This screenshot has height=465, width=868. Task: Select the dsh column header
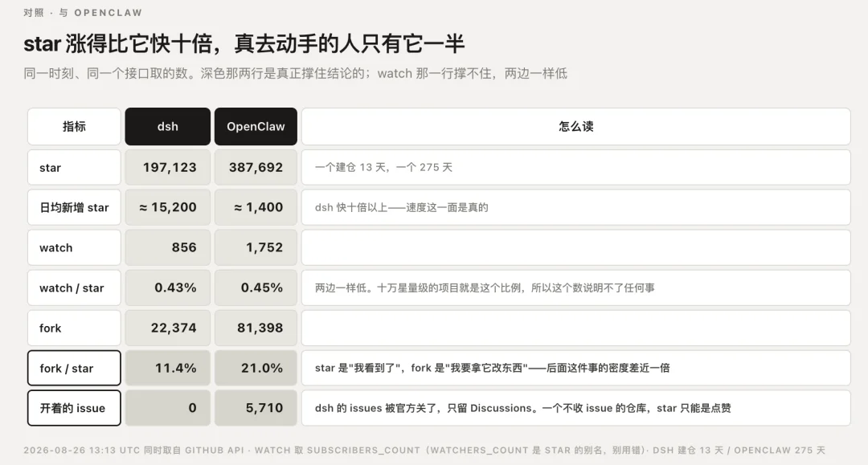click(168, 127)
